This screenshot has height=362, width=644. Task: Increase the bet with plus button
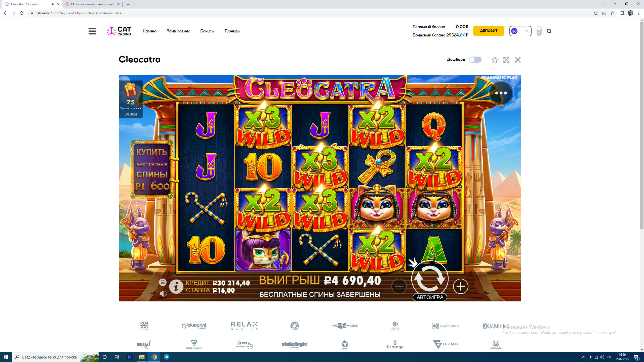(460, 286)
